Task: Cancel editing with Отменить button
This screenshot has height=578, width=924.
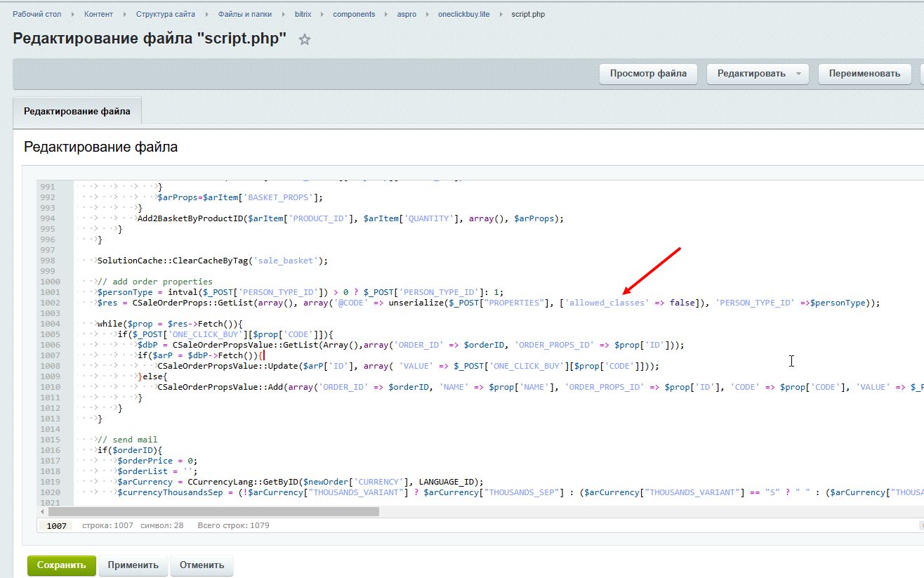Action: (x=202, y=565)
